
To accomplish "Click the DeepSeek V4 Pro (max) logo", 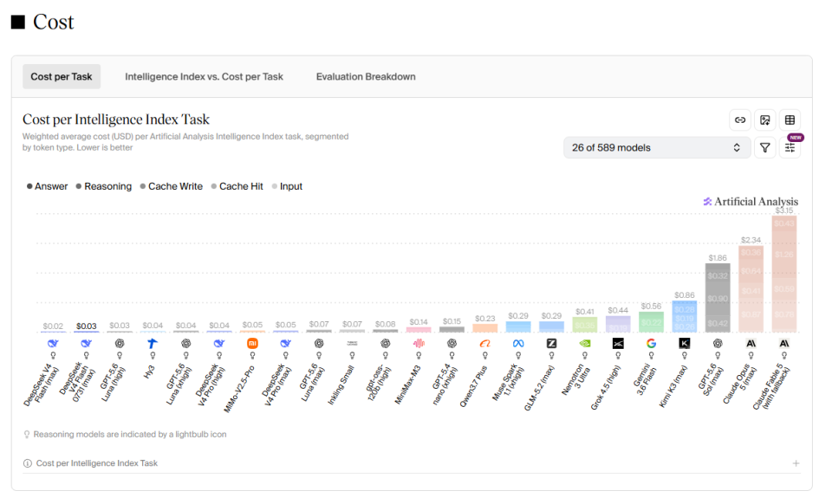I will pos(285,344).
